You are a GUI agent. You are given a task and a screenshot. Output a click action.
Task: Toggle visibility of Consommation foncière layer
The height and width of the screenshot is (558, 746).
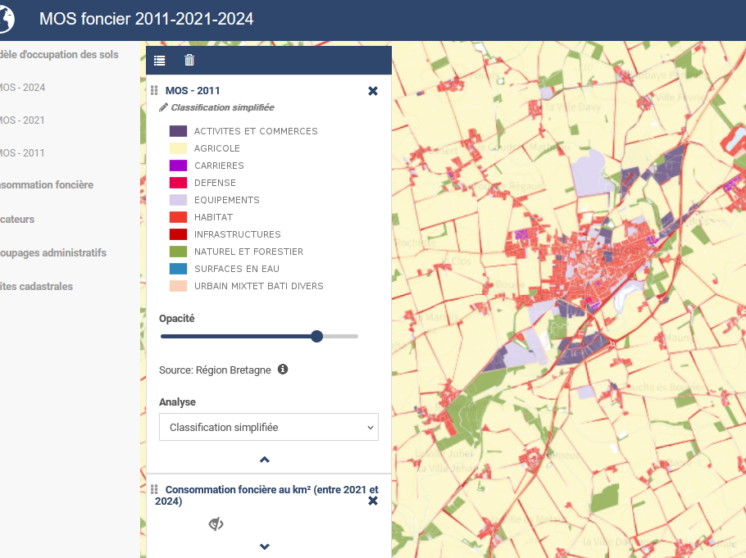coord(216,524)
